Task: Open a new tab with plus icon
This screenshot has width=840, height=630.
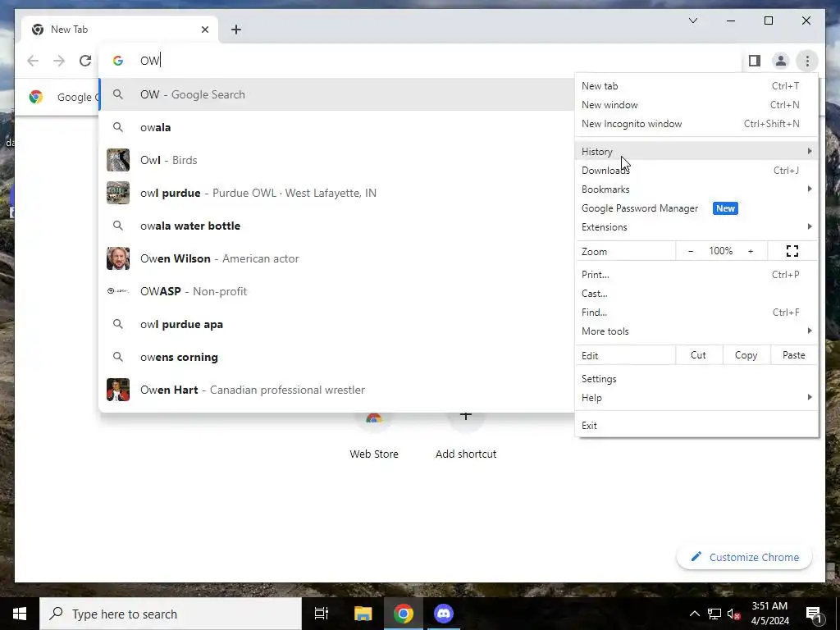Action: (236, 30)
